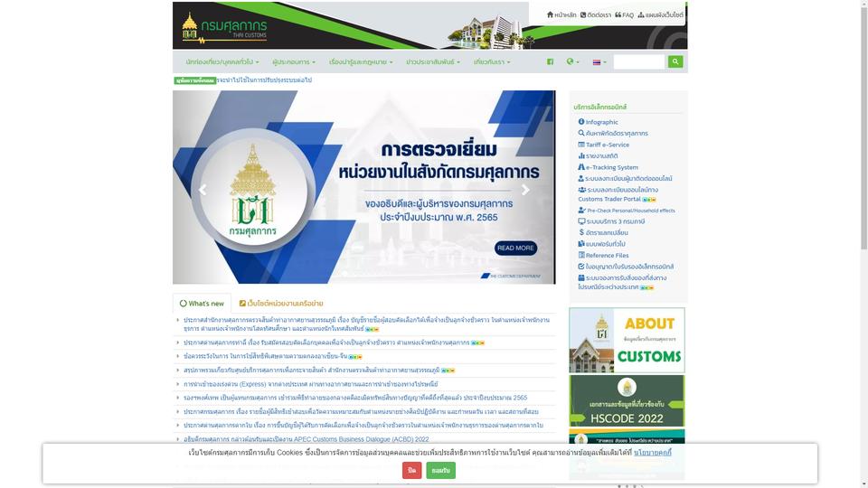Open ค้นหาพิกัดอัตราศุลกากร tariff search link
868x488 pixels.
[613, 134]
